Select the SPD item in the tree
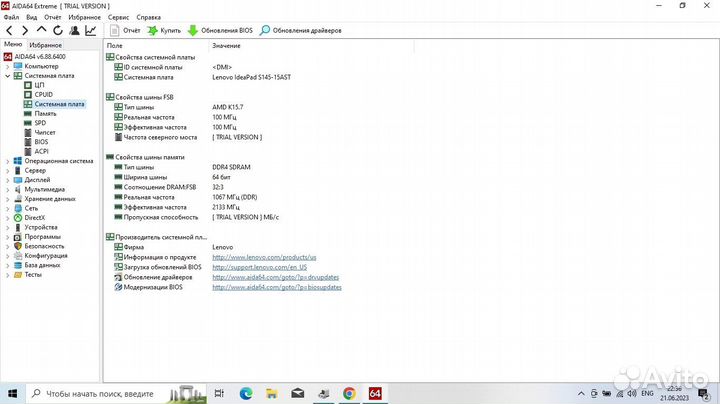720x404 pixels. [40, 123]
